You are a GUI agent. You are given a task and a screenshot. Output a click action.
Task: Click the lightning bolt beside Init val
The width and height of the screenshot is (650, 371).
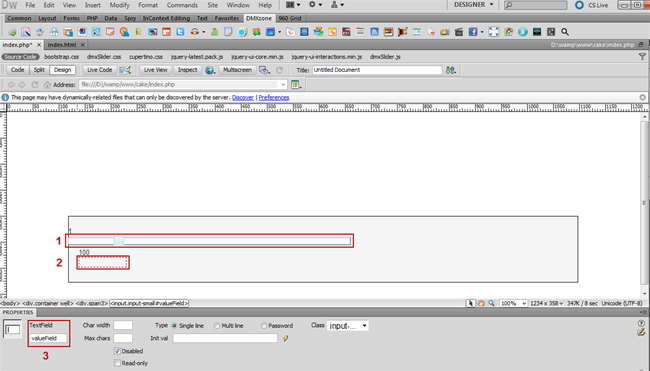(286, 338)
